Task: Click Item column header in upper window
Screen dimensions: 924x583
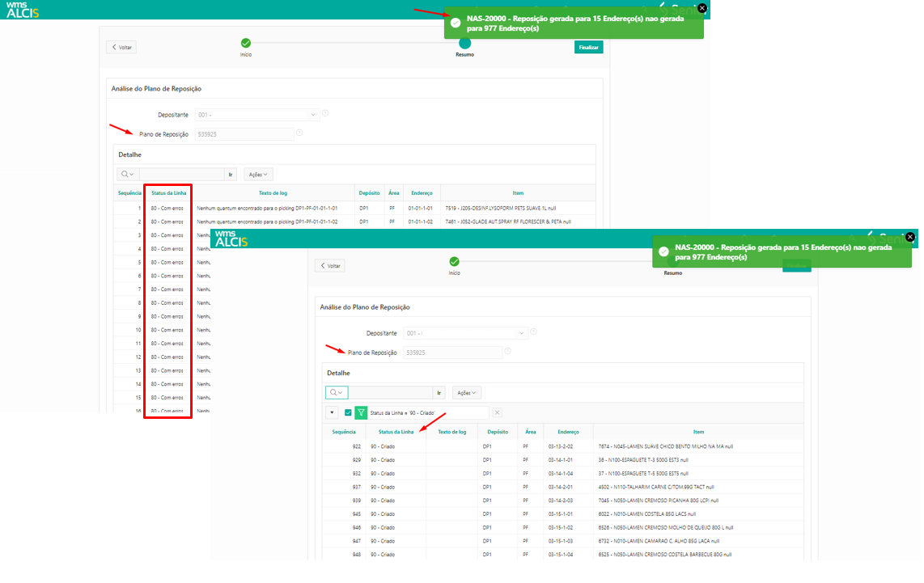Action: 518,193
